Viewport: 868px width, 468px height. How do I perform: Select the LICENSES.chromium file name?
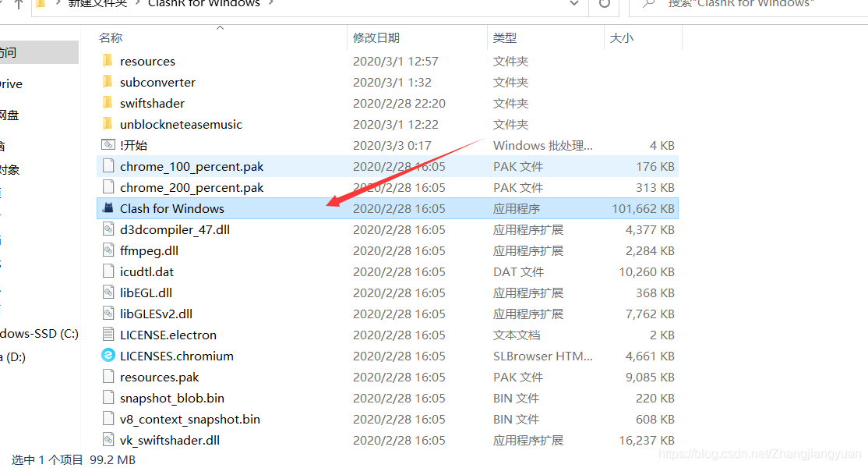(177, 356)
